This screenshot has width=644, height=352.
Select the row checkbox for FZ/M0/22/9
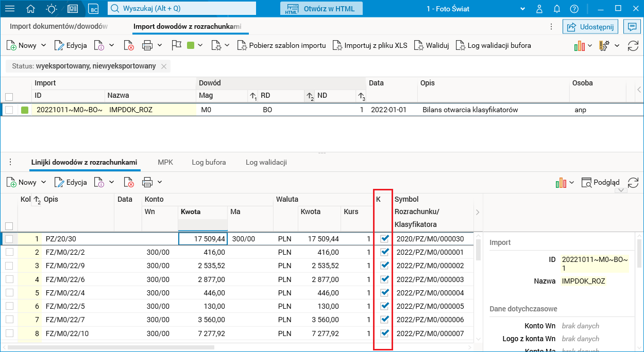pos(9,266)
